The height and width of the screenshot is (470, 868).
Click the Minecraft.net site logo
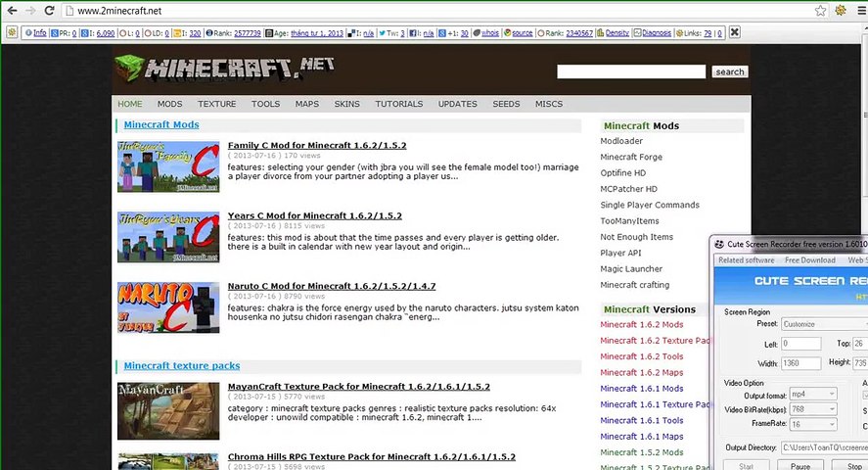coord(225,69)
